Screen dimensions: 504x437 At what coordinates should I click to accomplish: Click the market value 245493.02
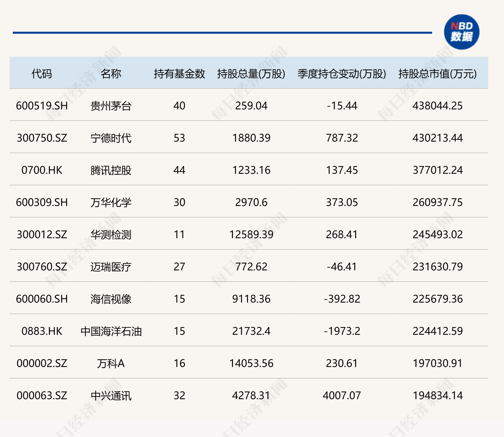(438, 235)
